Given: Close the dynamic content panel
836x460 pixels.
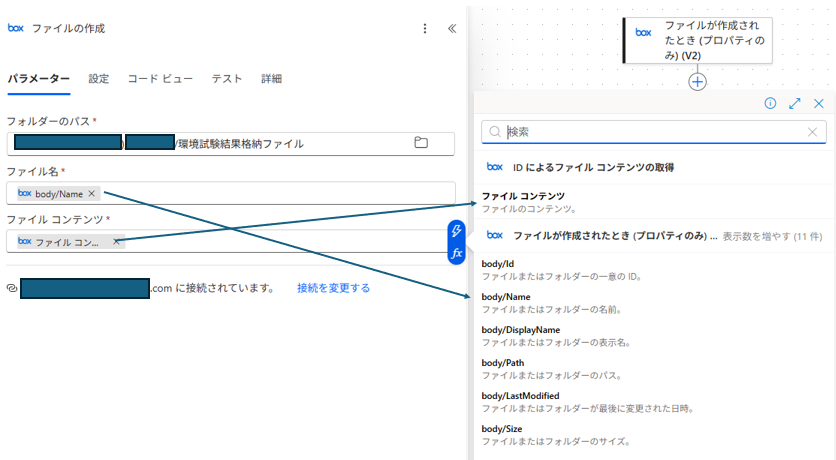Looking at the screenshot, I should 819,103.
